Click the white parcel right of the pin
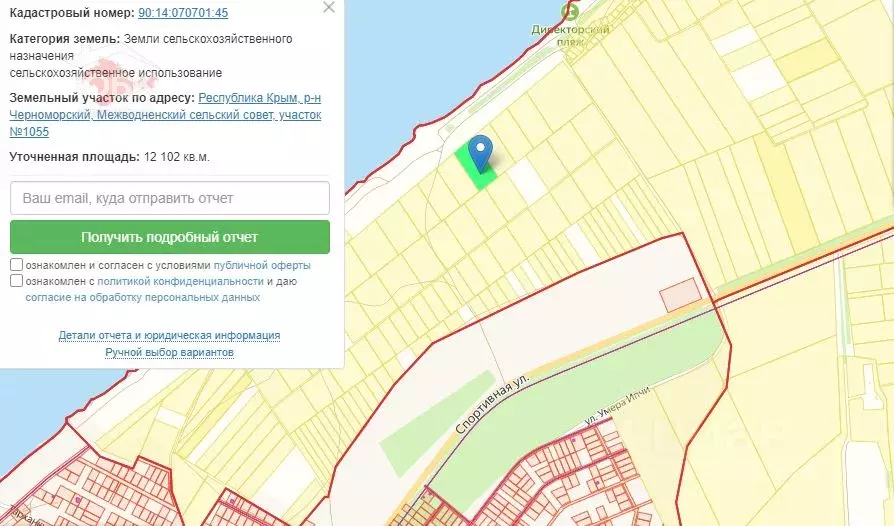The image size is (894, 526). (526, 178)
